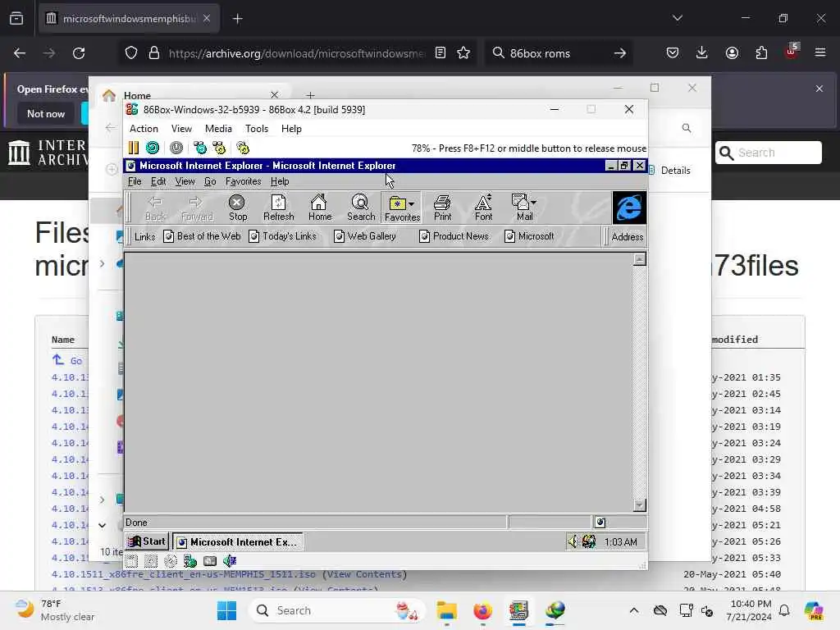Click the Firefox Pocket save icon

pos(673,53)
